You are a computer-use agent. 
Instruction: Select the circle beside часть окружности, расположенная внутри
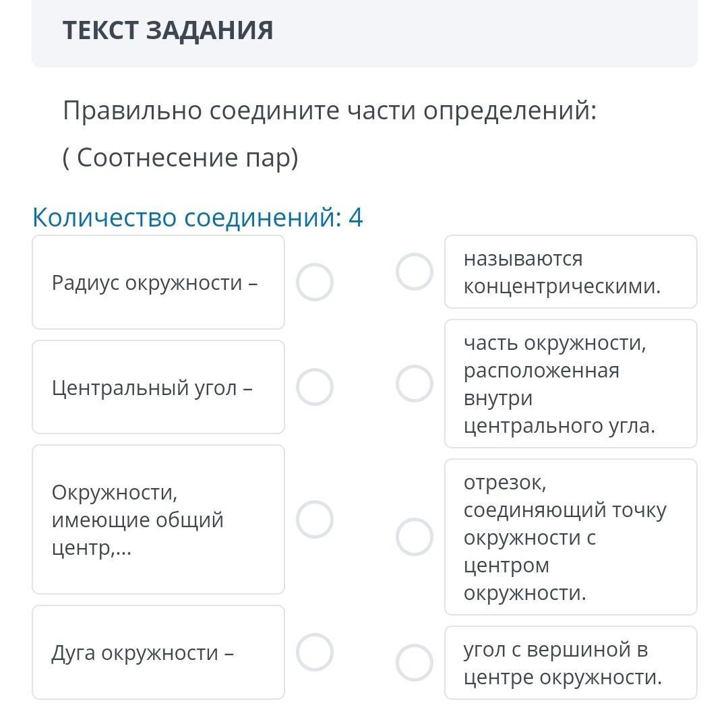(414, 384)
